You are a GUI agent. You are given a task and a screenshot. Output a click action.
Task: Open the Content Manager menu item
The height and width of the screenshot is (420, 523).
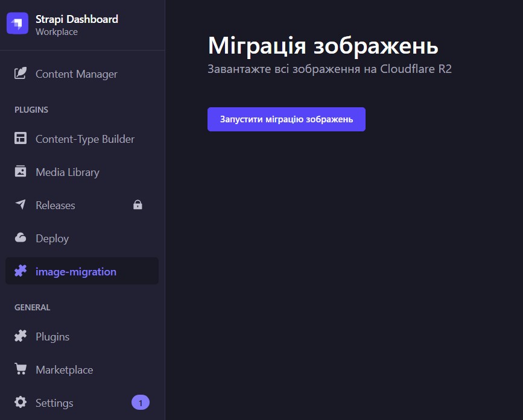82,74
